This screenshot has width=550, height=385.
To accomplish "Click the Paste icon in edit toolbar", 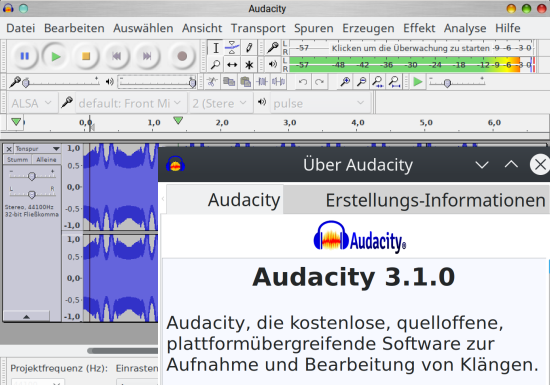I will click(246, 82).
